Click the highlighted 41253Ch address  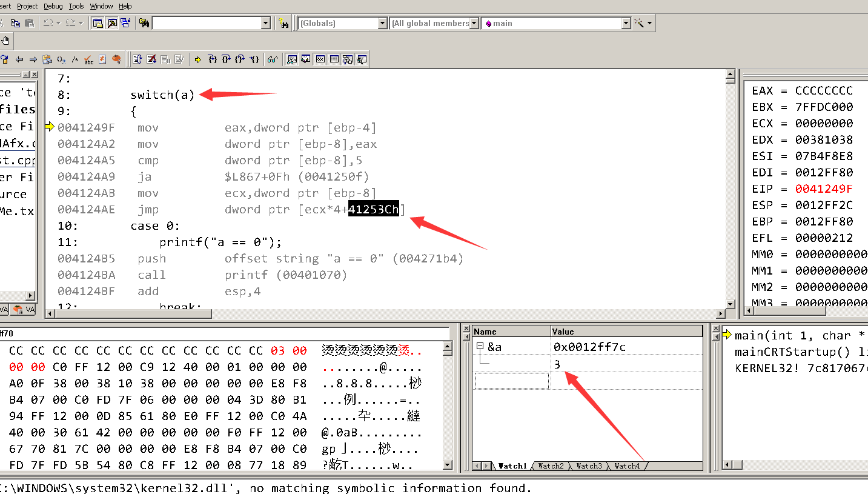[373, 210]
